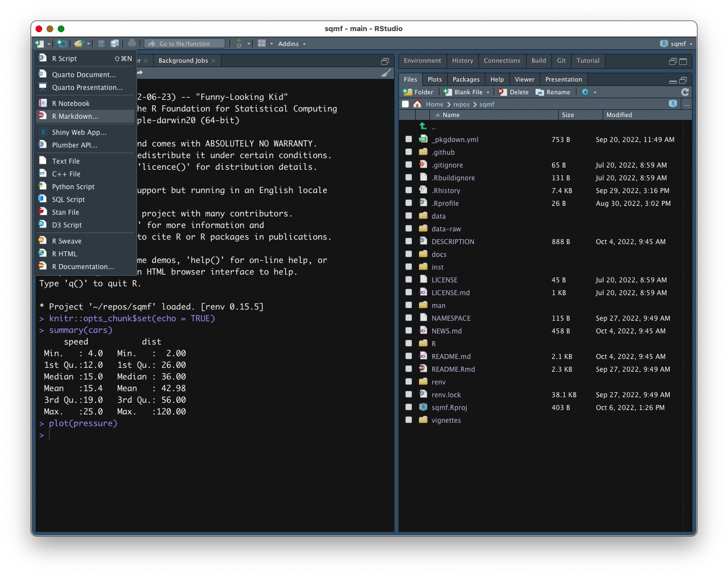Open the files More gear icon
Image resolution: width=728 pixels, height=577 pixels.
[585, 92]
